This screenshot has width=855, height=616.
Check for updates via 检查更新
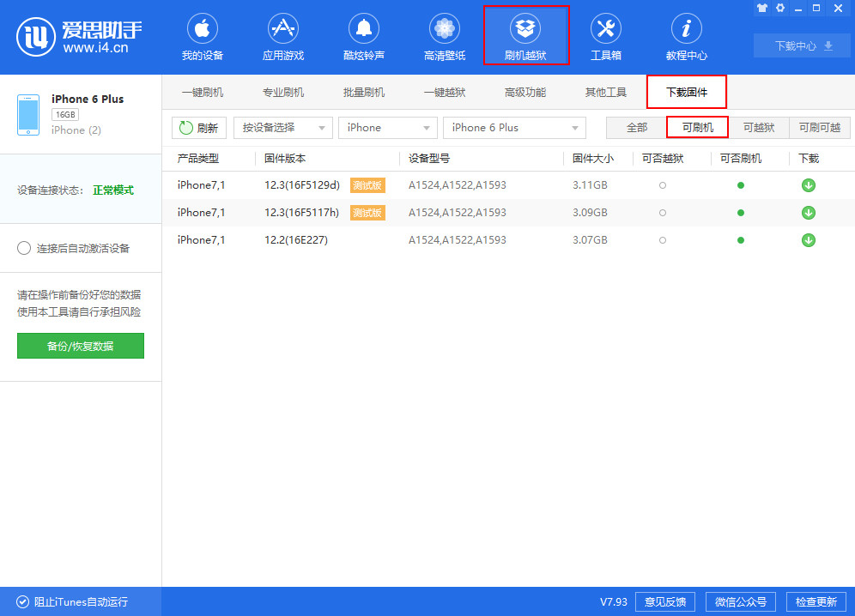coord(816,601)
